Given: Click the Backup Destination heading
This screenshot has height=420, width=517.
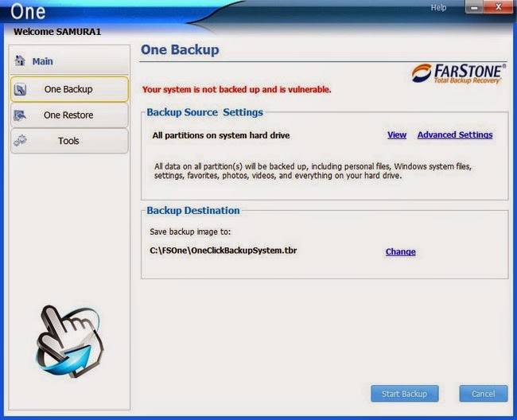Looking at the screenshot, I should tap(193, 211).
